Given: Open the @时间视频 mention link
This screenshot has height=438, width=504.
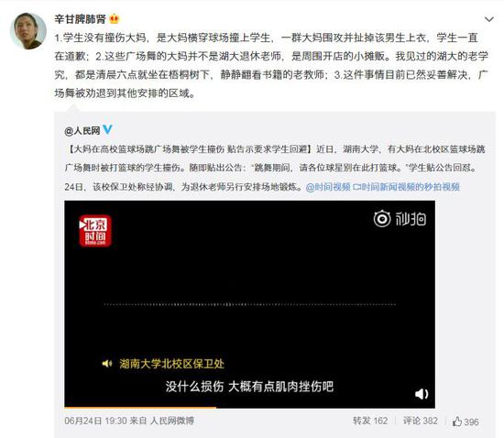Looking at the screenshot, I should coord(328,187).
